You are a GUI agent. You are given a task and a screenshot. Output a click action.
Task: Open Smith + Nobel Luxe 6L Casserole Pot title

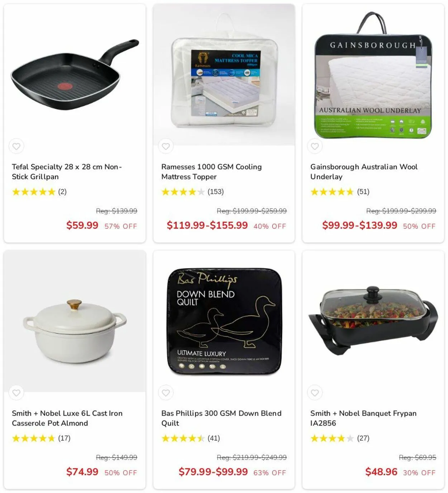coord(67,418)
